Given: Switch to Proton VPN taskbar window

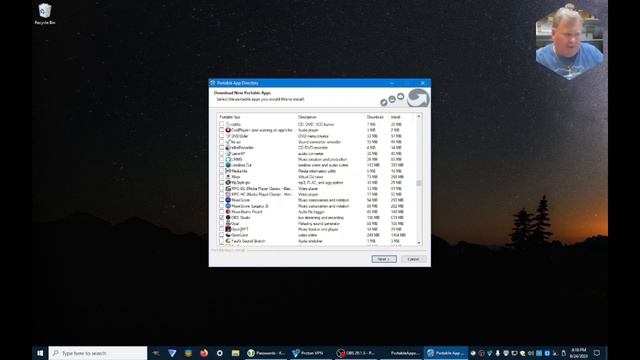Looking at the screenshot, I should pyautogui.click(x=311, y=353).
